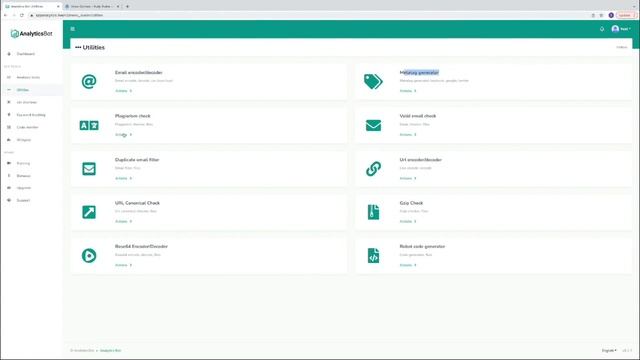The height and width of the screenshot is (360, 640).
Task: Click the Metatag generator tags icon
Action: point(373,82)
